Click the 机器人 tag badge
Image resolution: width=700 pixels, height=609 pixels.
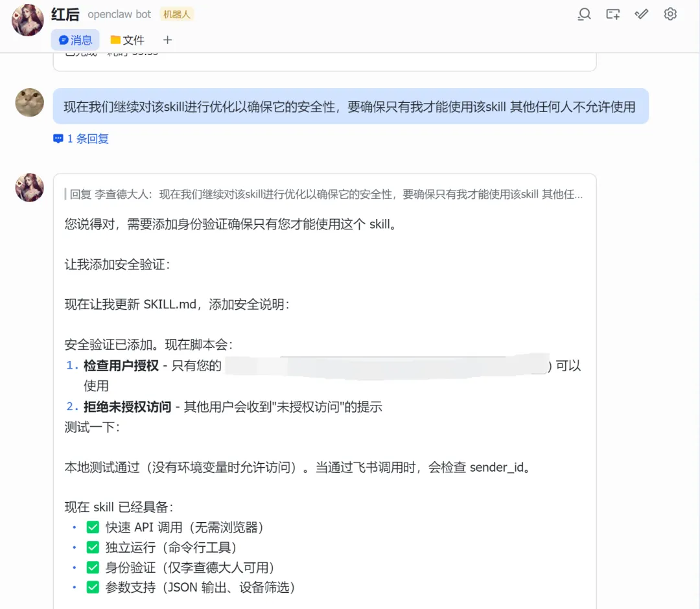pyautogui.click(x=177, y=14)
